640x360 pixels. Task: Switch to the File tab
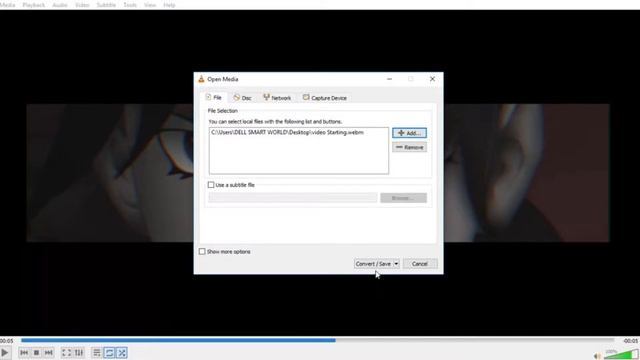click(213, 98)
